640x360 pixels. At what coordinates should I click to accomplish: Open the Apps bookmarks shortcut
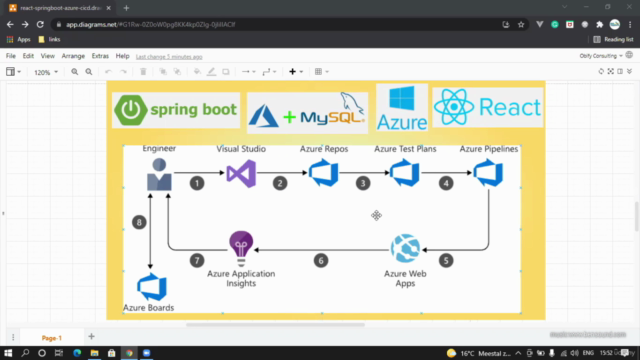click(x=19, y=40)
